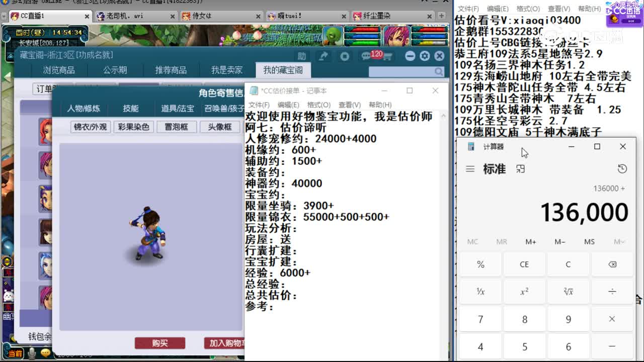Click the 锦衣/外观 button

[91, 127]
